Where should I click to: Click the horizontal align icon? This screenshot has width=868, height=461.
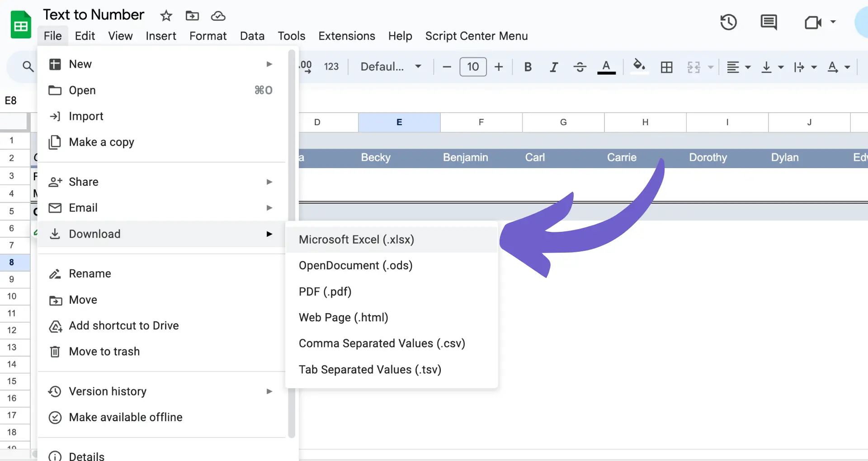click(x=733, y=67)
